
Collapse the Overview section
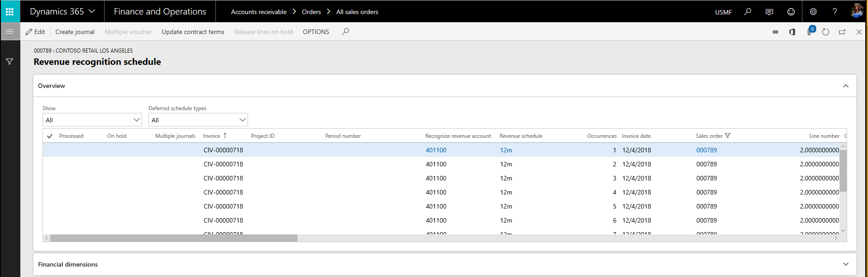(845, 86)
